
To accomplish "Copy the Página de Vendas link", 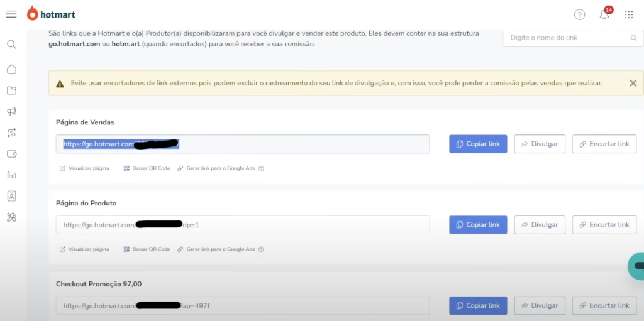I will click(x=478, y=144).
